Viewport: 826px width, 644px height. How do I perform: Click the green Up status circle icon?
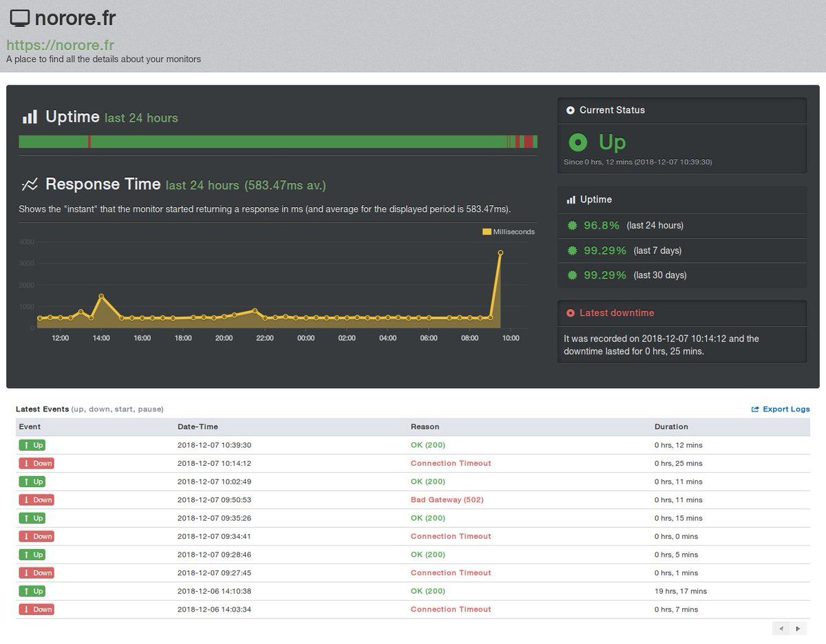pyautogui.click(x=578, y=142)
